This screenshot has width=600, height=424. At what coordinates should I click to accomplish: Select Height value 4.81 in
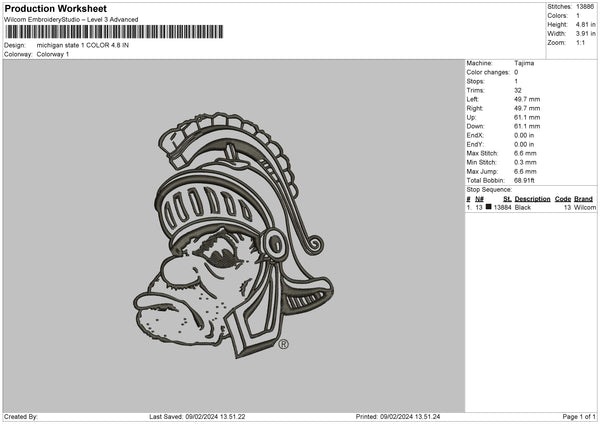586,24
